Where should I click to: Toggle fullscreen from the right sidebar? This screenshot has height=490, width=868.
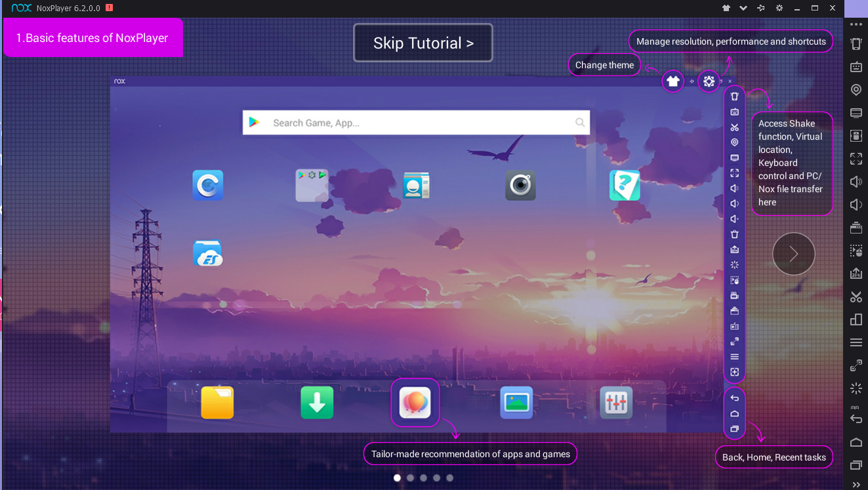coord(856,159)
